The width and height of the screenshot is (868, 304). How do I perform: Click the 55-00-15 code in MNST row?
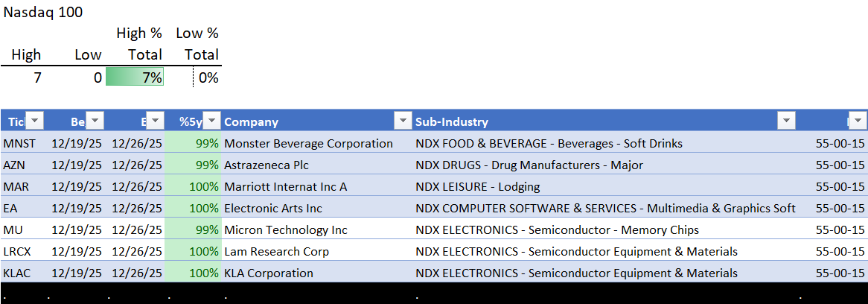[840, 144]
